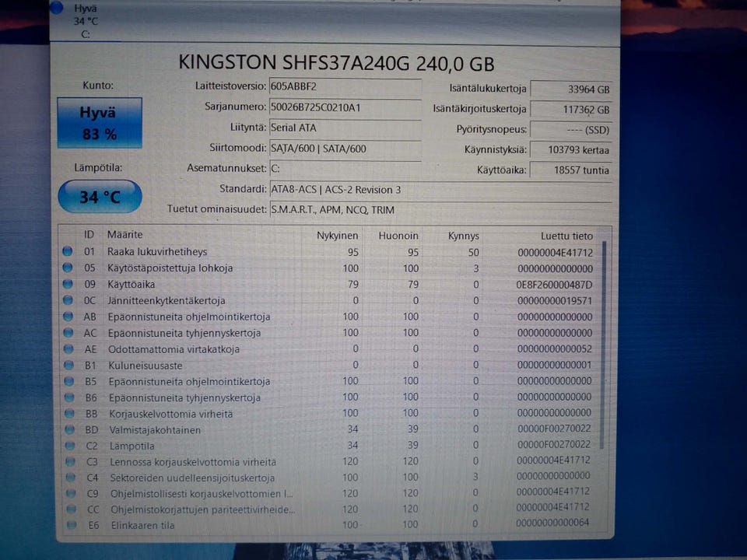The width and height of the screenshot is (747, 560).
Task: Click the vertical scrollbar of the SMART list
Action: [603, 345]
